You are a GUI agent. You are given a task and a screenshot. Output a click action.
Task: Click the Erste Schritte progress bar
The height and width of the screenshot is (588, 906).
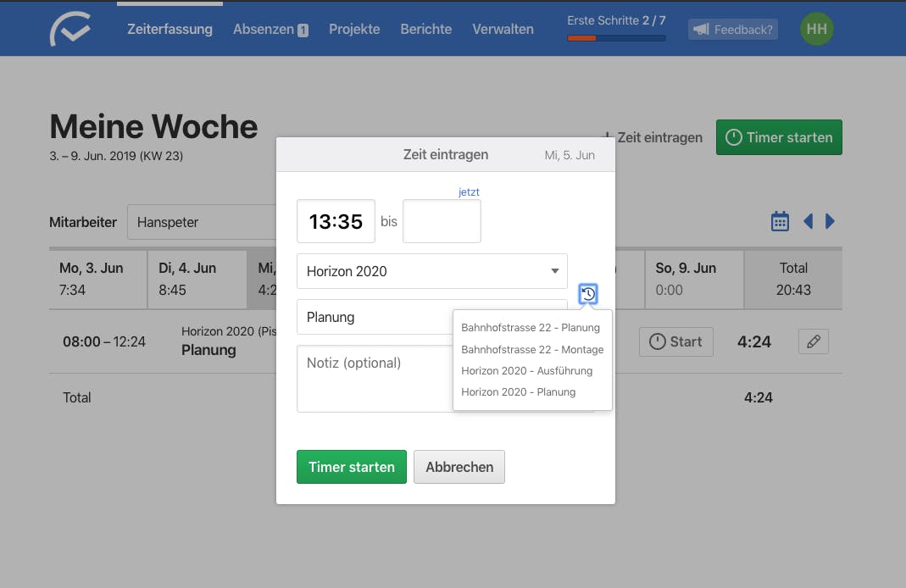click(x=616, y=38)
